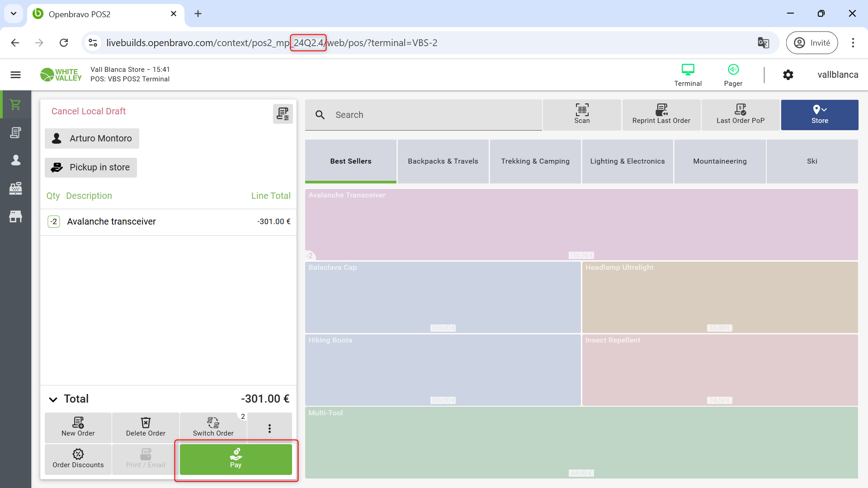The width and height of the screenshot is (868, 488).
Task: Click the ticket options icon beside Cancel Local Draft
Action: click(283, 114)
